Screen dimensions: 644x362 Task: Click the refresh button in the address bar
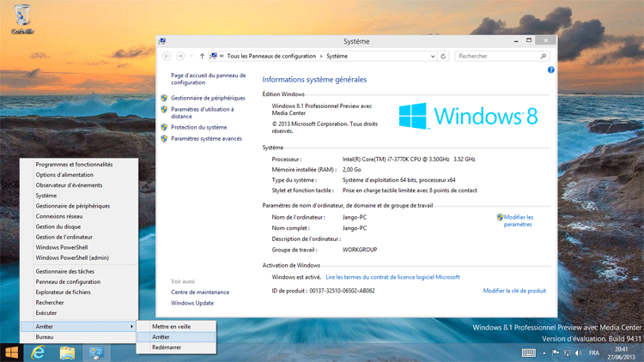[446, 56]
